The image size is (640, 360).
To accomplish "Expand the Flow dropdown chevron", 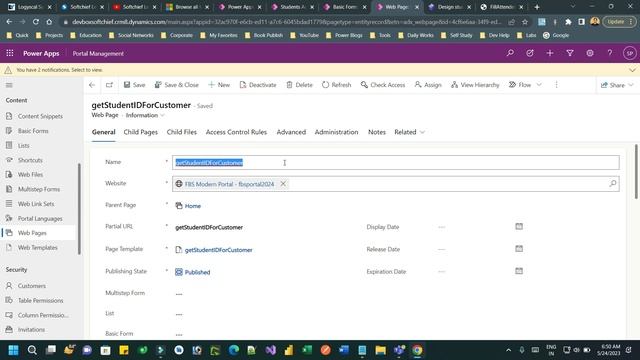I will coord(539,85).
